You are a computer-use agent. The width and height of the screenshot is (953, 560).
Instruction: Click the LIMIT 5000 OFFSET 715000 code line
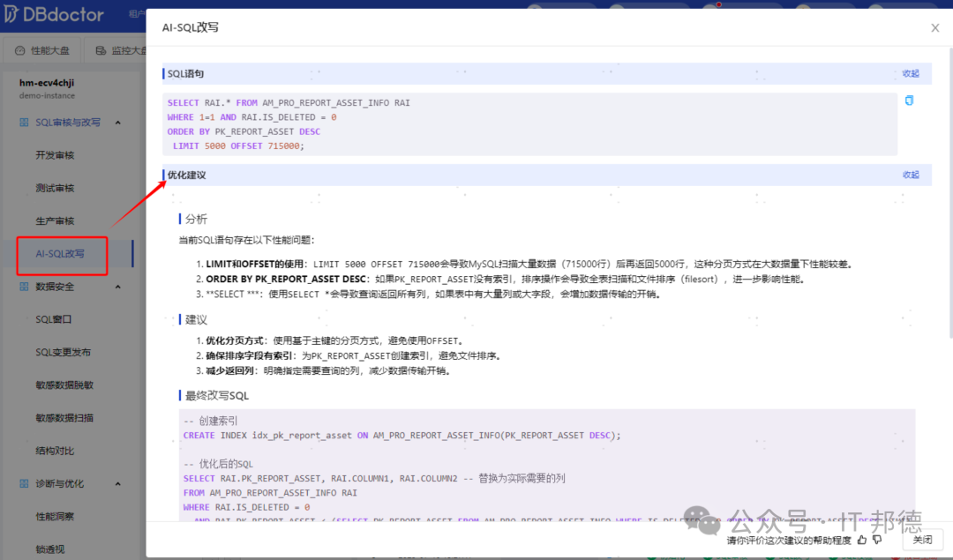click(238, 146)
